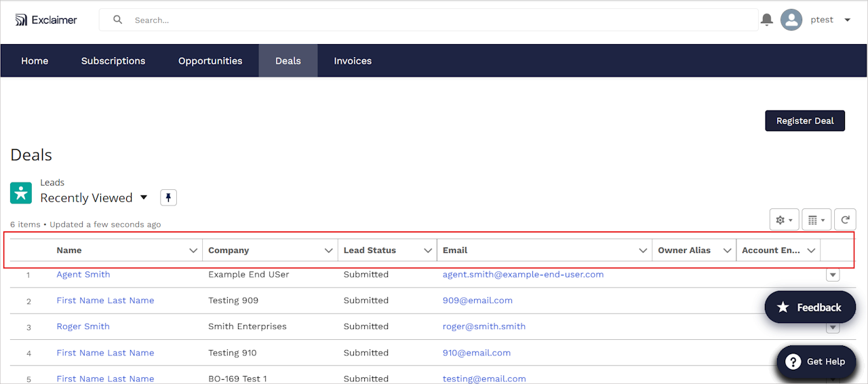Show row actions for Agent Smith
Image resolution: width=868 pixels, height=384 pixels.
[833, 275]
